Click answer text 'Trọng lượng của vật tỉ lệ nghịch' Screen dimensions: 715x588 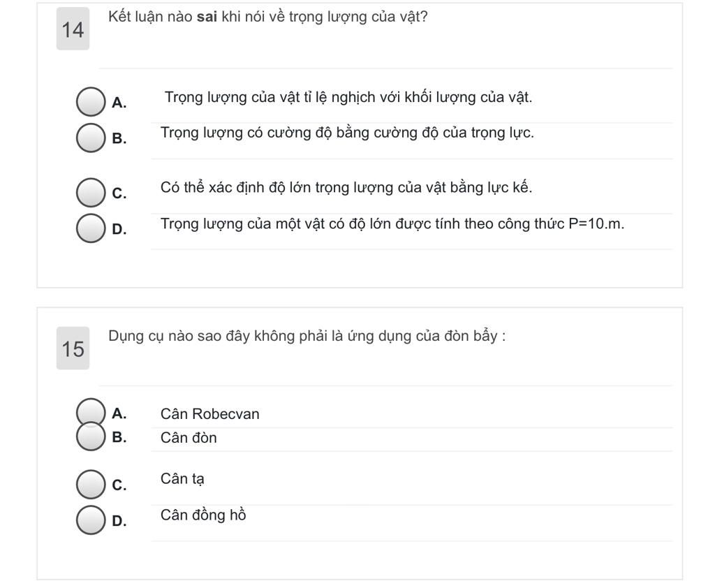tap(348, 98)
